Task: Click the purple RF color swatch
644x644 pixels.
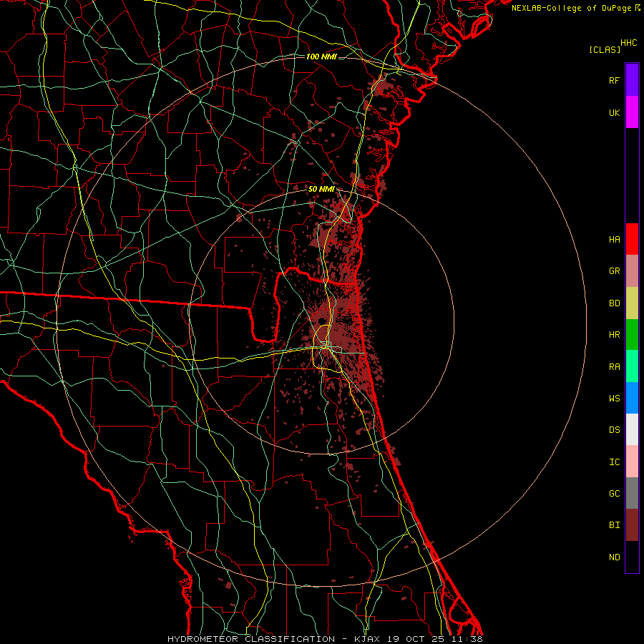Action: pyautogui.click(x=632, y=80)
